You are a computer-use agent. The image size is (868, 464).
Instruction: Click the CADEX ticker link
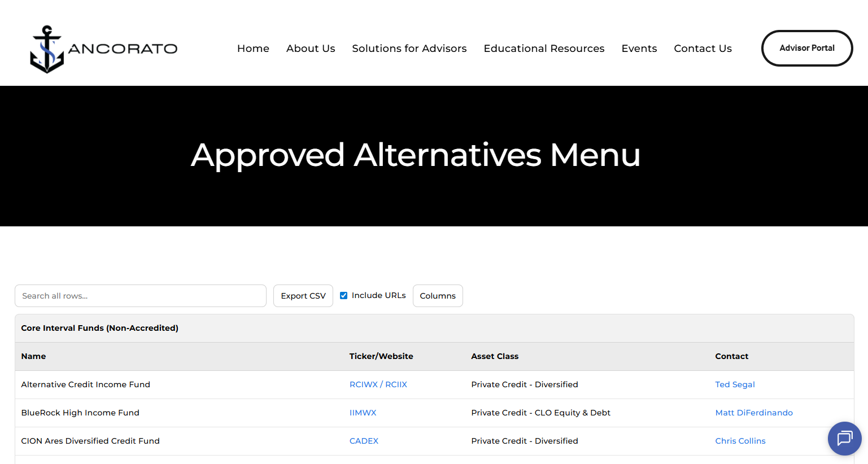[x=364, y=441]
